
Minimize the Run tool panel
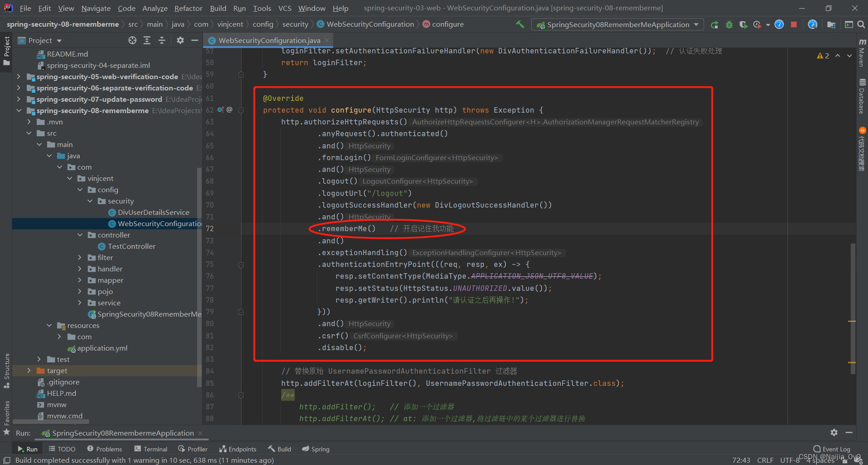(x=849, y=432)
